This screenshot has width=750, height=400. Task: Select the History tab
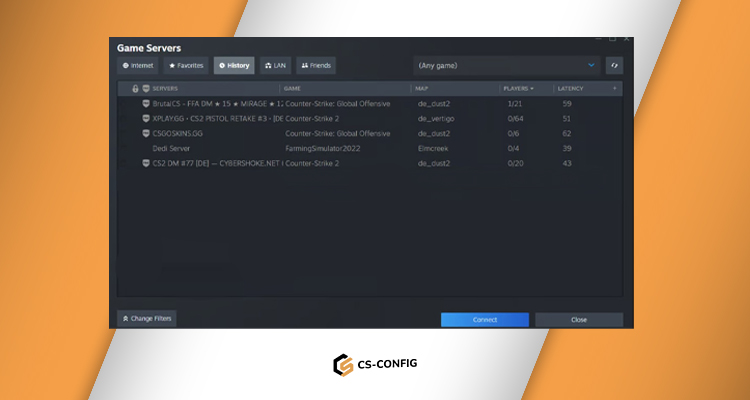pos(234,66)
